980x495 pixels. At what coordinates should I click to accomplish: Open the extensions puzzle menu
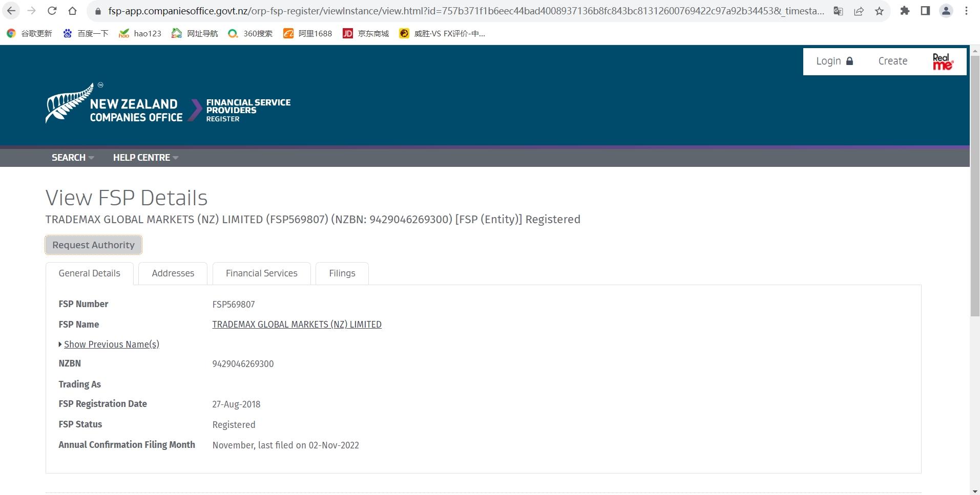[905, 11]
